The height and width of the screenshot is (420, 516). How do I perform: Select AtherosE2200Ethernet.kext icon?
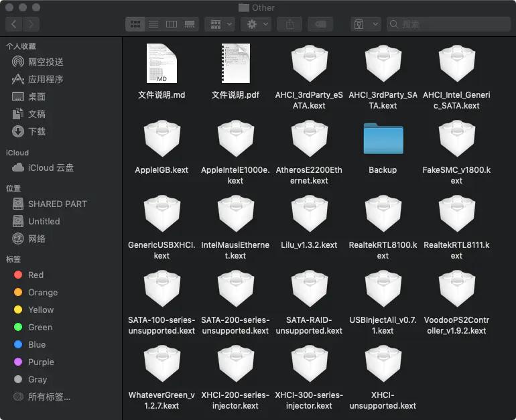[x=310, y=139]
